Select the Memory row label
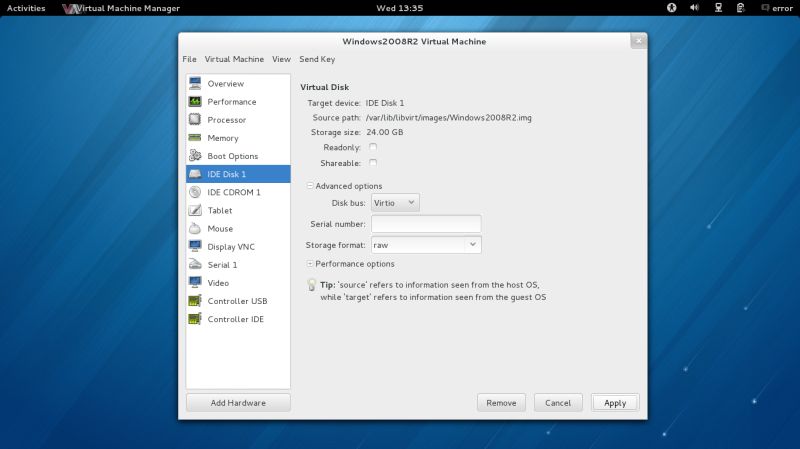 click(x=222, y=138)
